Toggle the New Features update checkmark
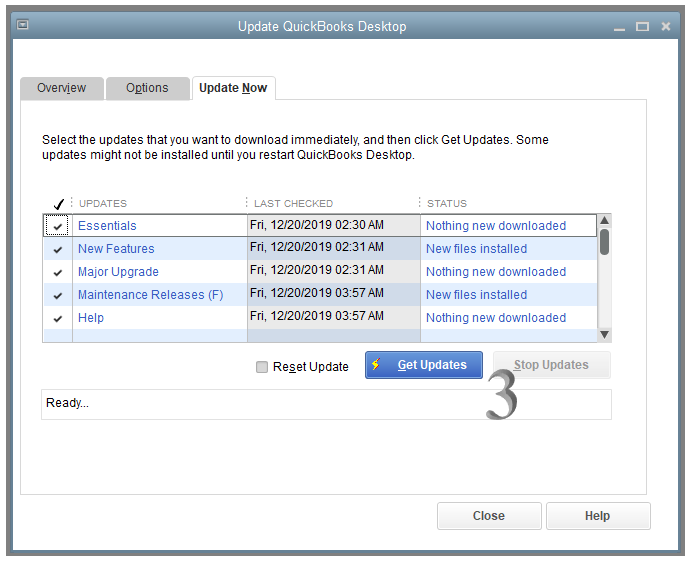 (x=58, y=250)
